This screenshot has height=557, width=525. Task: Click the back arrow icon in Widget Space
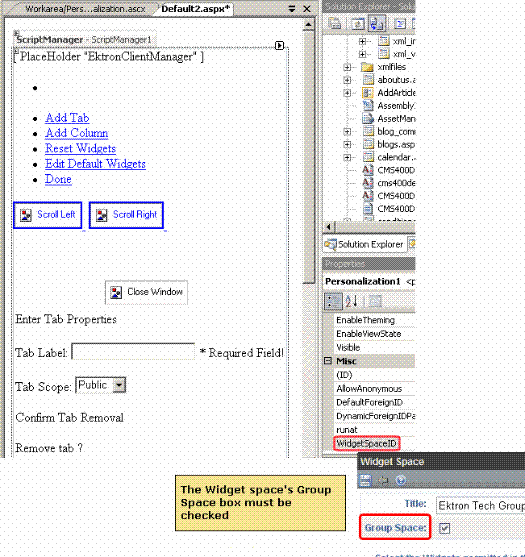coord(383,481)
